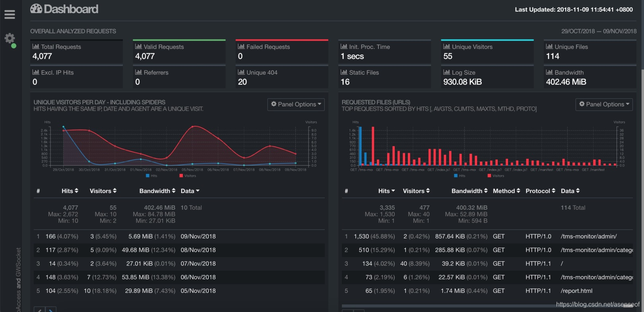Sort requested files by Protocol column
This screenshot has width=644, height=312.
coord(540,191)
